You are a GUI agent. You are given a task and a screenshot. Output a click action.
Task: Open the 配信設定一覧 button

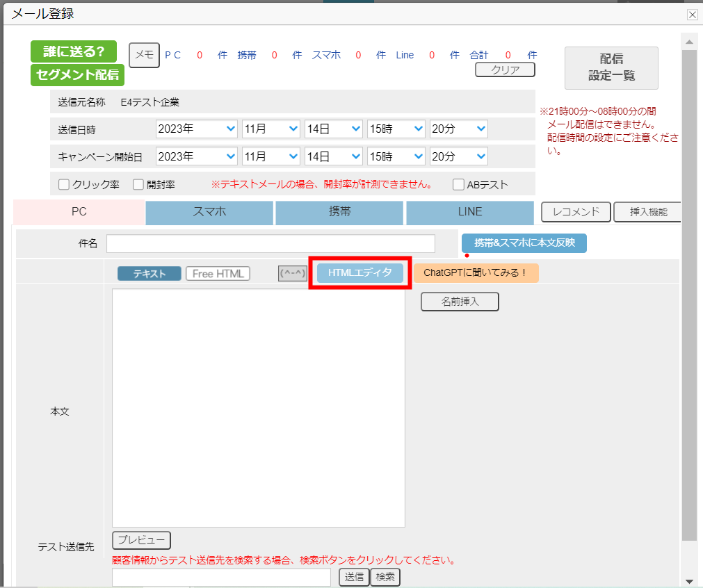[611, 67]
